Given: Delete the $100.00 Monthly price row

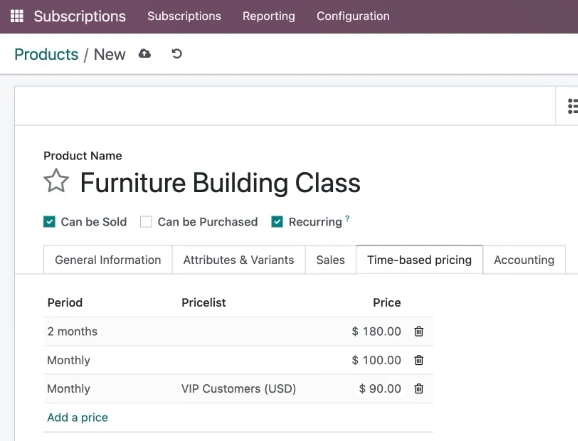Looking at the screenshot, I should (418, 360).
